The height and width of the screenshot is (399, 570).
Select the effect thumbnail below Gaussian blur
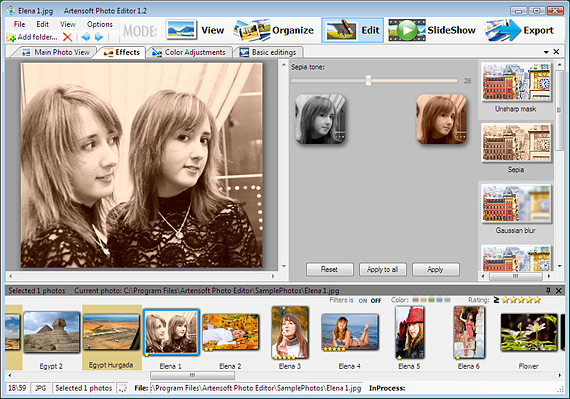point(516,259)
